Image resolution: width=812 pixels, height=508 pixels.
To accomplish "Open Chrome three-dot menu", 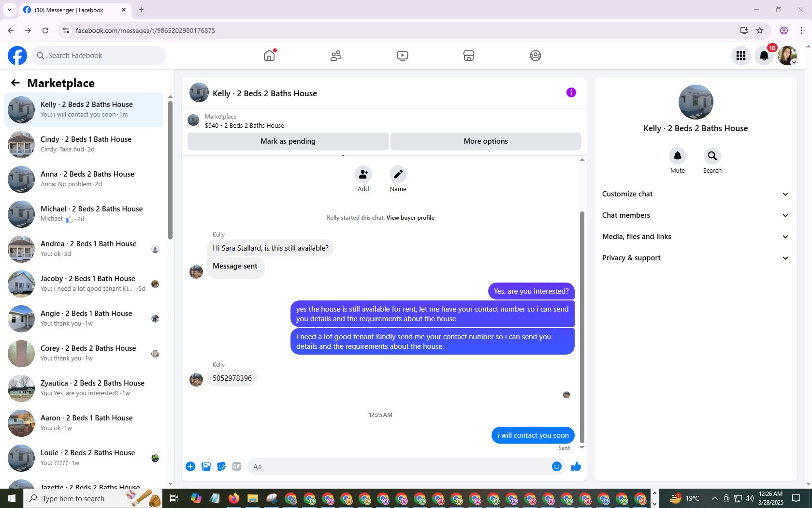I will tap(801, 30).
